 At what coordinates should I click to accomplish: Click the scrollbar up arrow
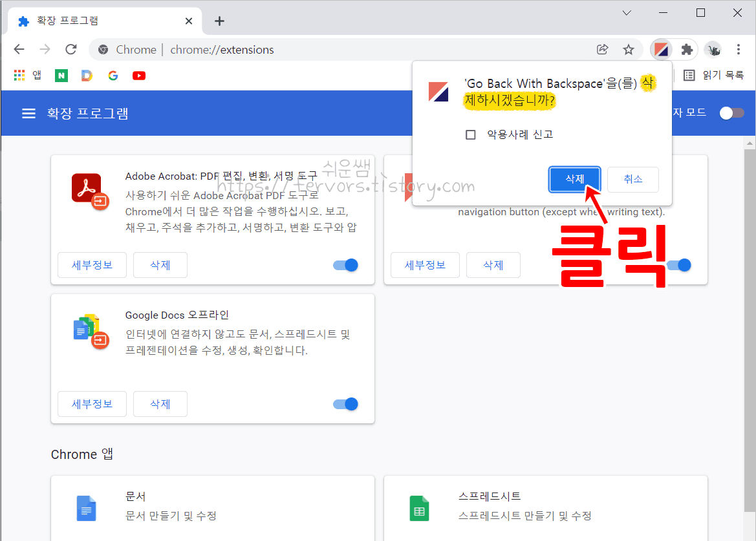point(750,143)
